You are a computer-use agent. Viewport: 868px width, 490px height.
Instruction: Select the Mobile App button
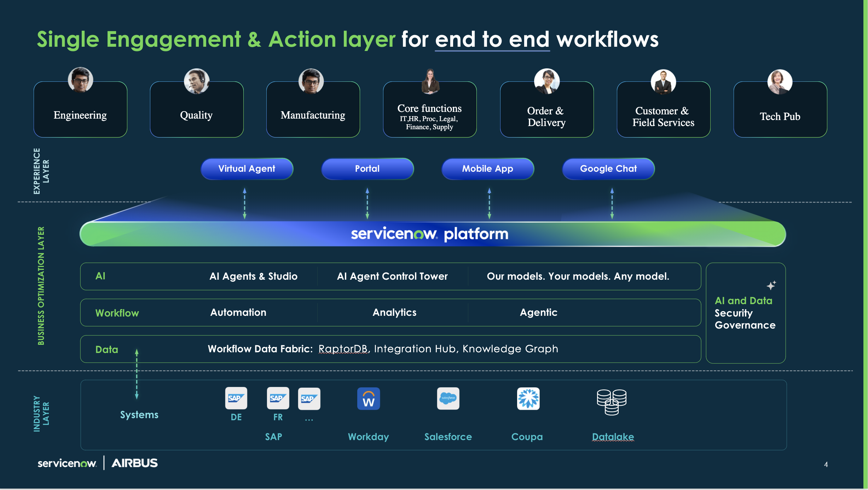click(488, 169)
